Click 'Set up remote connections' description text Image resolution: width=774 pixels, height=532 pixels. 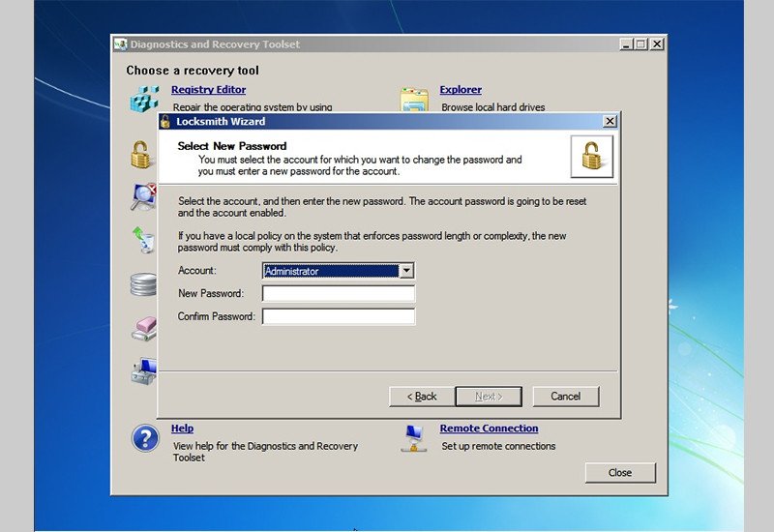click(x=498, y=446)
